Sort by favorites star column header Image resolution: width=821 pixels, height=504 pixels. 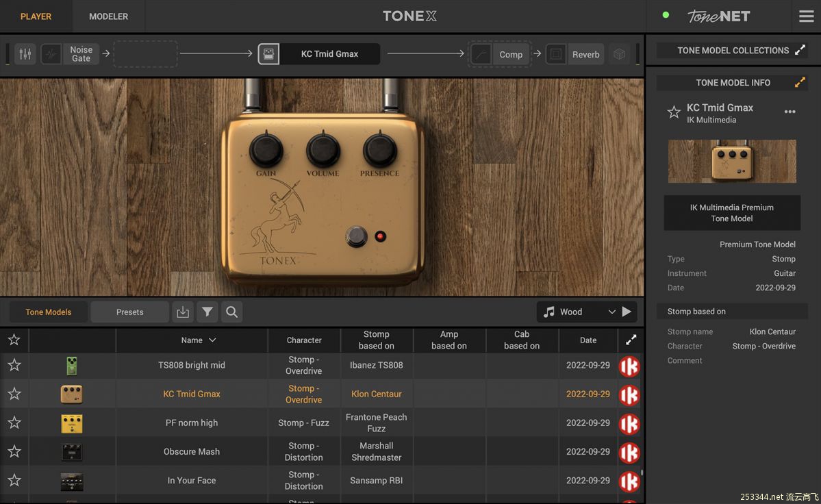14,340
